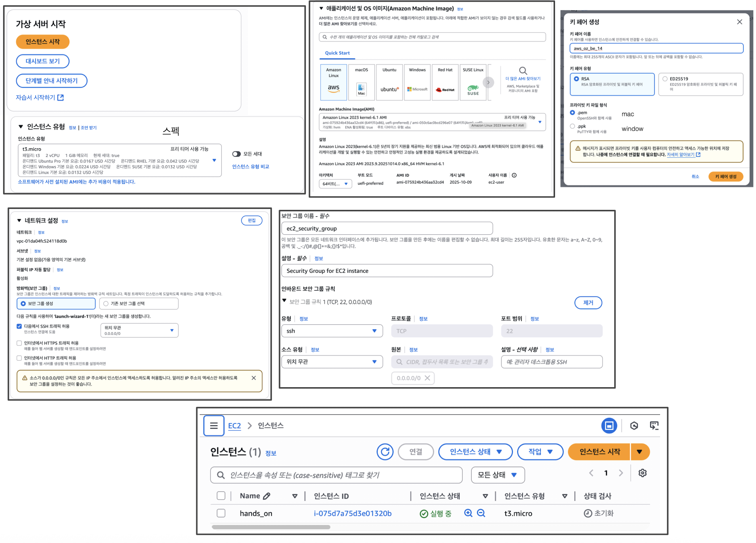Open instances table settings gear

tap(643, 473)
